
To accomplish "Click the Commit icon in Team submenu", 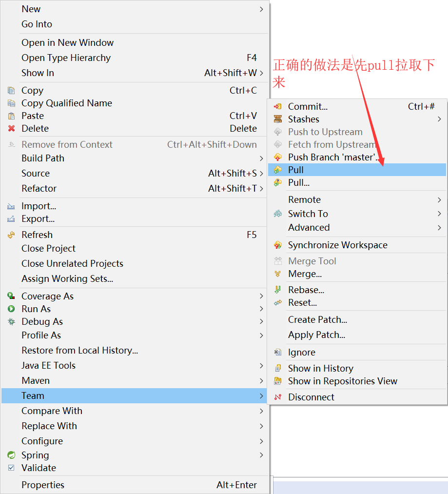I will (x=277, y=106).
